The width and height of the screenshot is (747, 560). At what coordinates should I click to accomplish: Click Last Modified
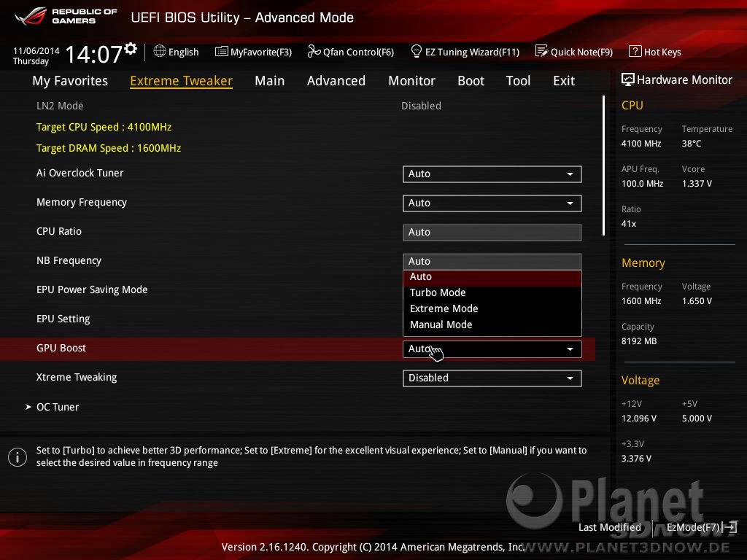point(610,527)
